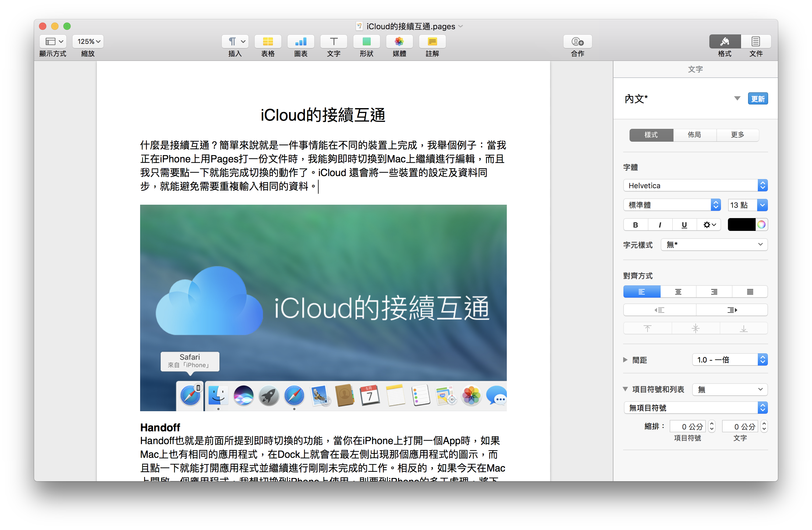Collapse the Bullets and Lists (項目符號和列表) section

pos(625,389)
